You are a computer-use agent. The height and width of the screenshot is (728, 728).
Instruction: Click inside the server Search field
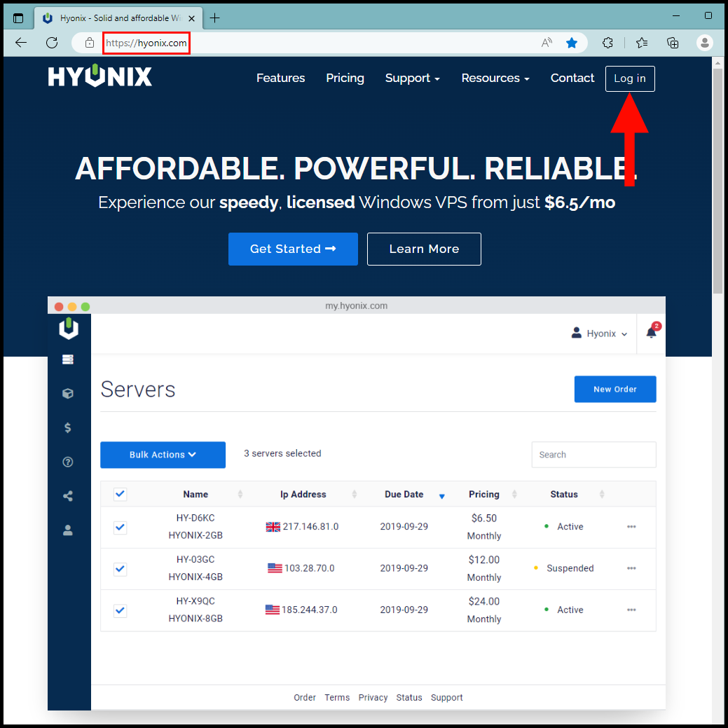[x=593, y=455]
